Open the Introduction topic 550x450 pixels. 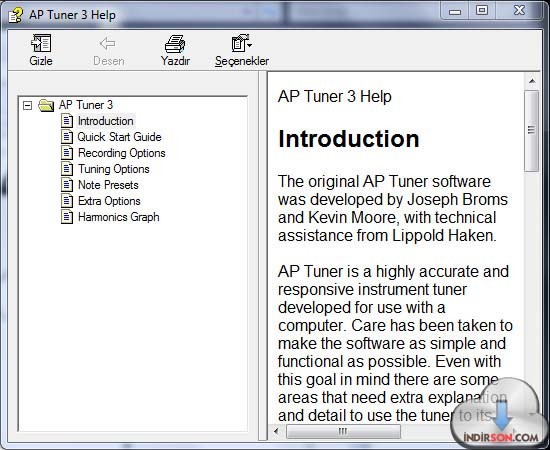(106, 121)
